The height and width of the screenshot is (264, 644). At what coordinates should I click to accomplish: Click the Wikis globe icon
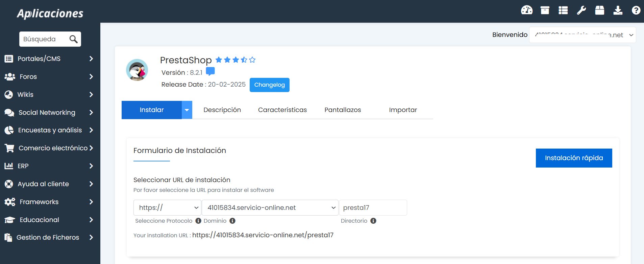click(x=9, y=94)
